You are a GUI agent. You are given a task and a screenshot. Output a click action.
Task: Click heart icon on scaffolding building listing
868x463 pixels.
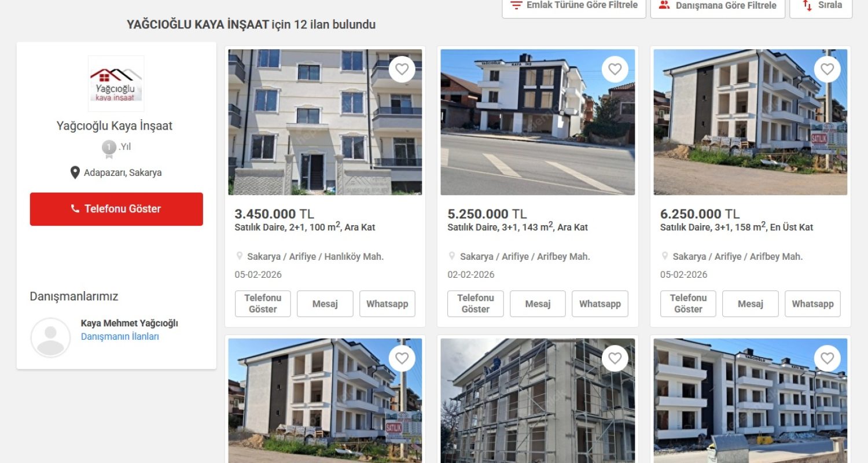click(615, 359)
